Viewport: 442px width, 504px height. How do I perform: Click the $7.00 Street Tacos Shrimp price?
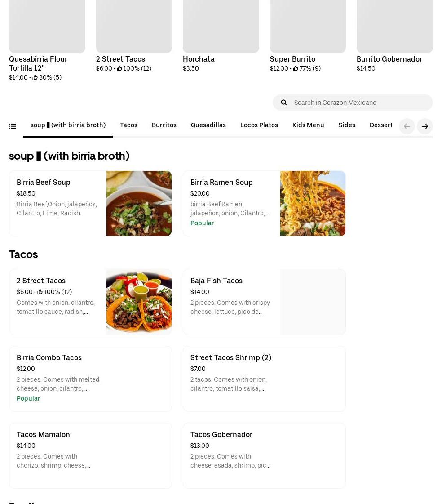pos(198,369)
